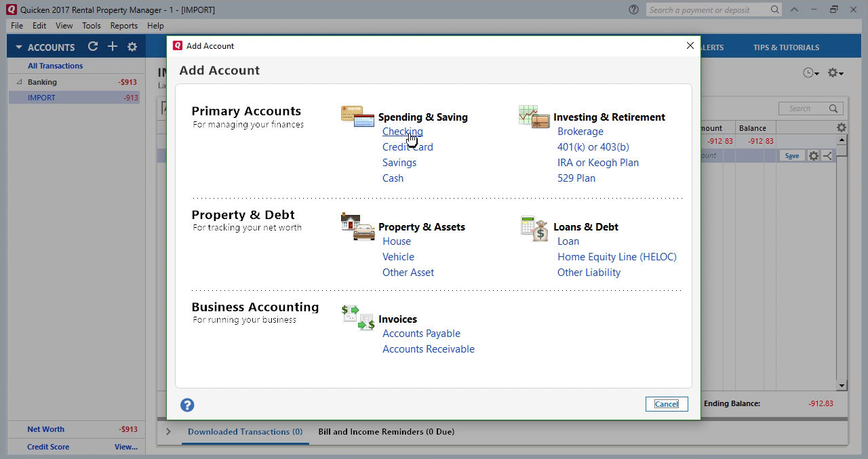Click the register search magnifier icon
The width and height of the screenshot is (868, 459).
pos(833,108)
